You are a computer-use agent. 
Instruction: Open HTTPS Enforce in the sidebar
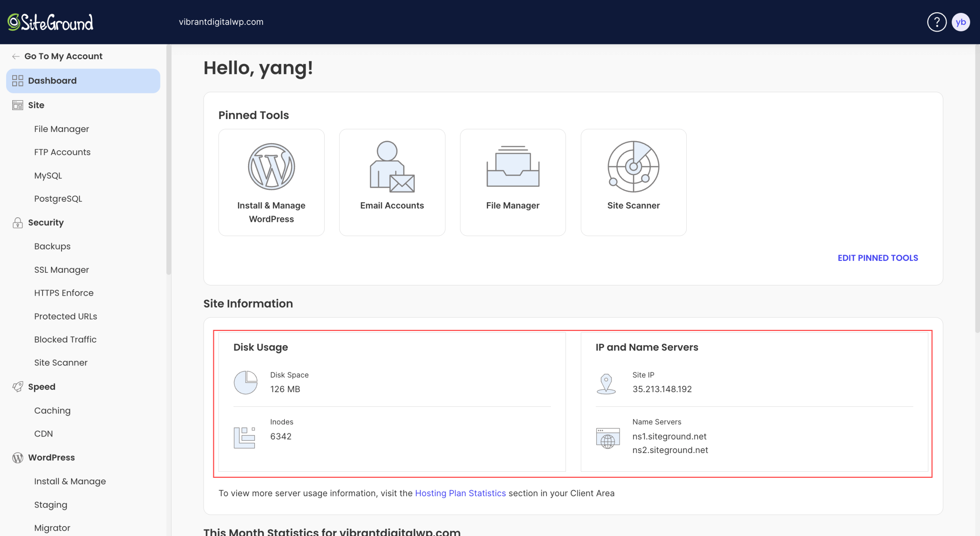(64, 293)
